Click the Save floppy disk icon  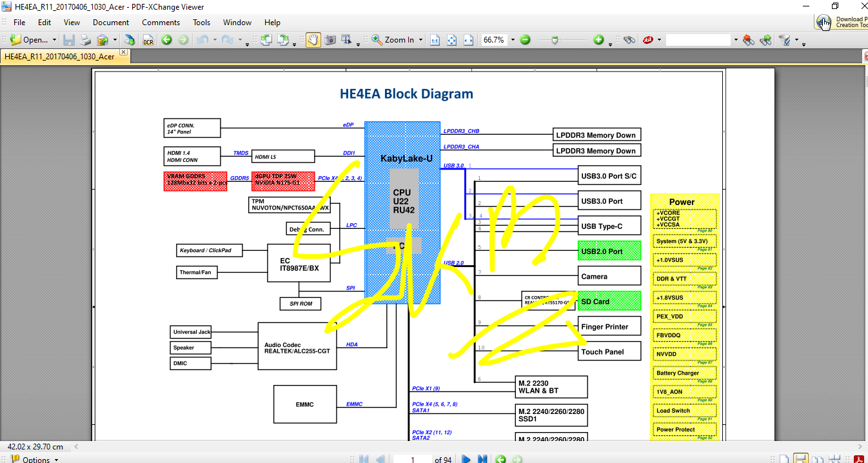point(69,40)
